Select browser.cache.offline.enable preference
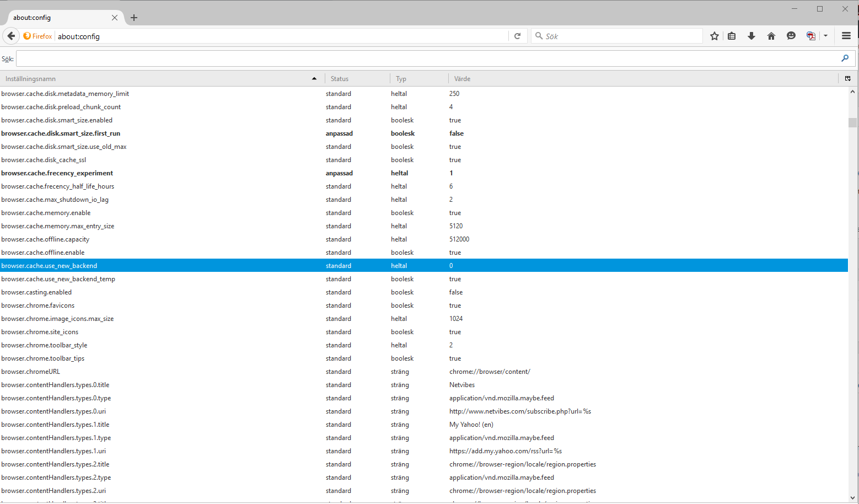Screen dimensions: 859x504 pos(424,253)
